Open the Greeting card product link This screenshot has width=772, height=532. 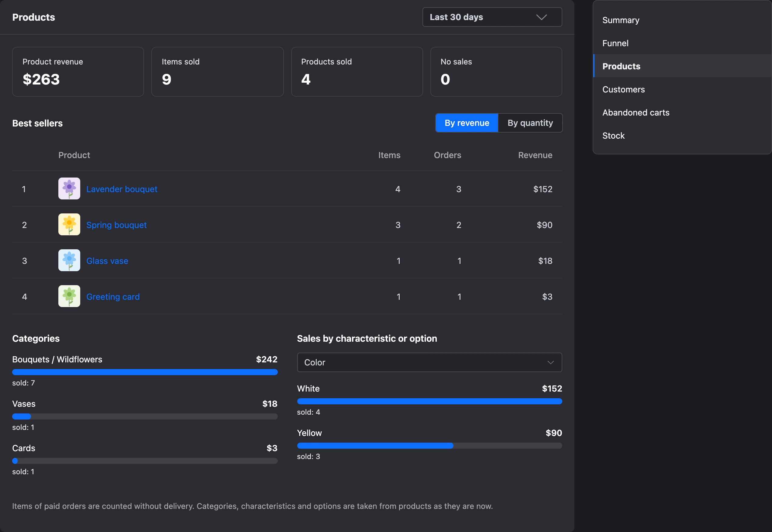tap(113, 297)
